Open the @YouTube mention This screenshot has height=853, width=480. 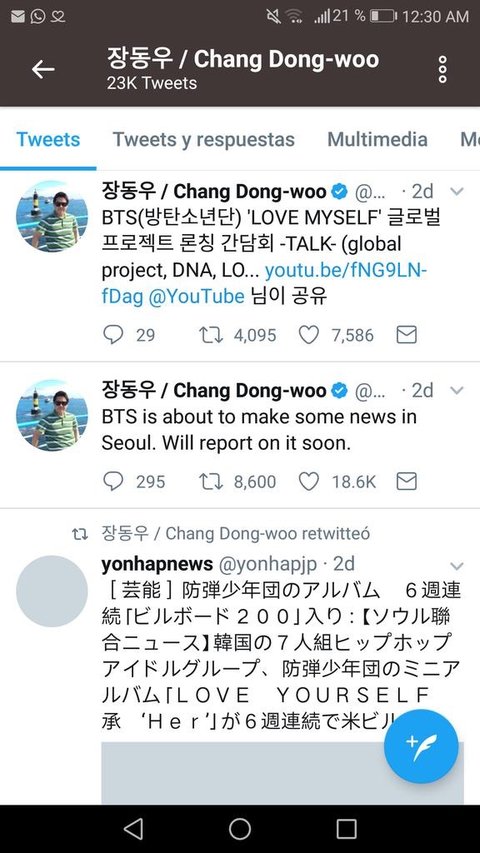click(196, 296)
